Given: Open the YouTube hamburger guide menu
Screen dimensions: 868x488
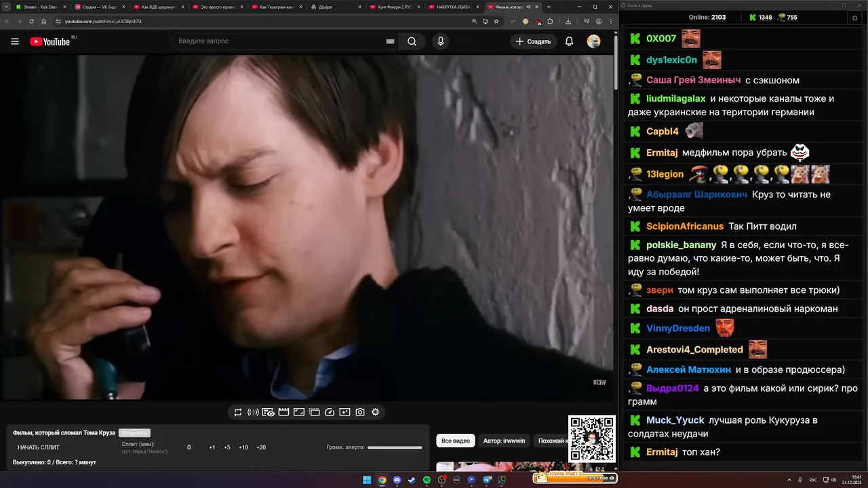Looking at the screenshot, I should point(15,41).
